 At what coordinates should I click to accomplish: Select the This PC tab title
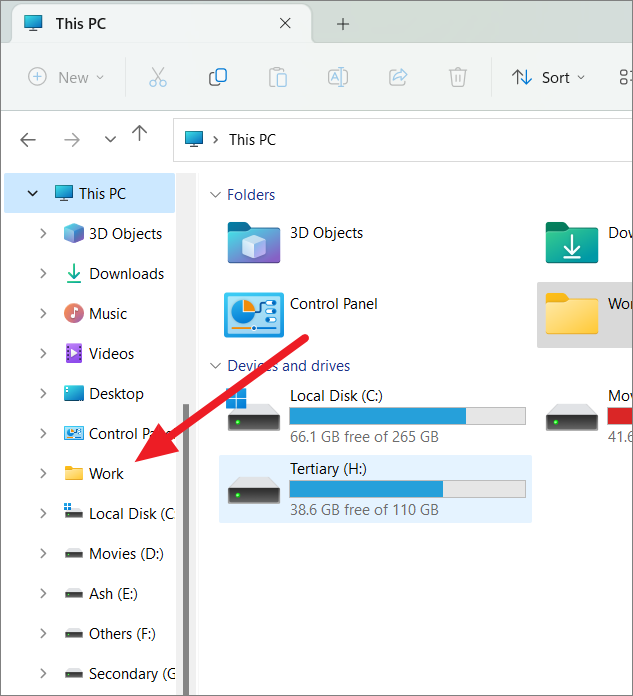(x=81, y=24)
